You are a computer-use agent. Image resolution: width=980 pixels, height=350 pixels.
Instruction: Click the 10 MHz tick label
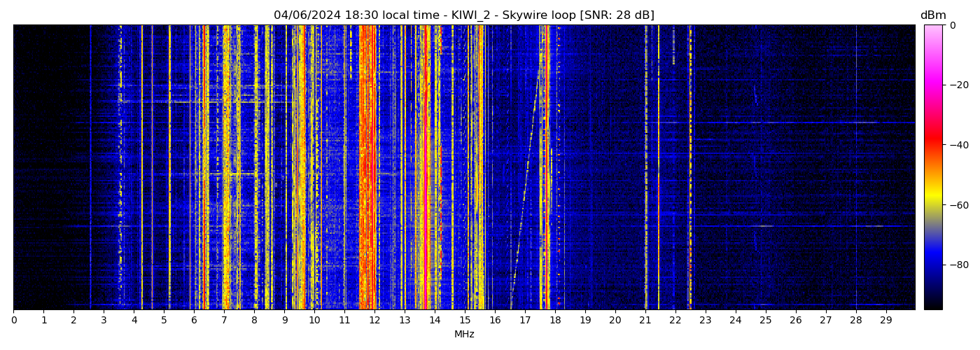(314, 320)
